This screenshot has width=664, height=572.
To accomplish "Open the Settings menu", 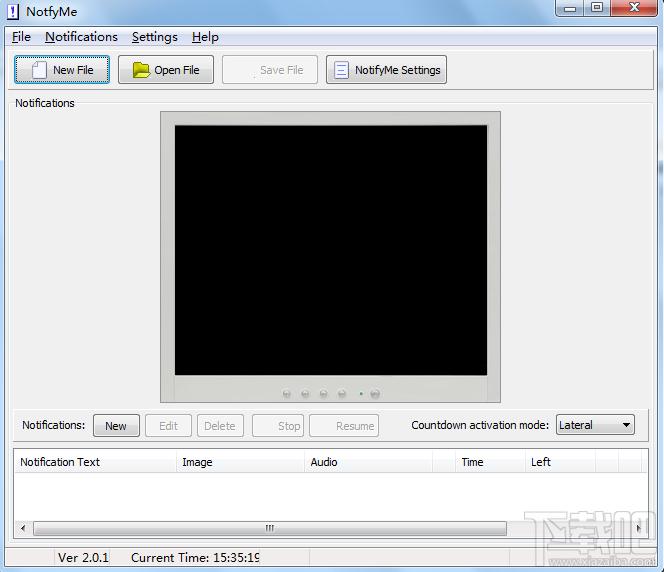I will [155, 37].
